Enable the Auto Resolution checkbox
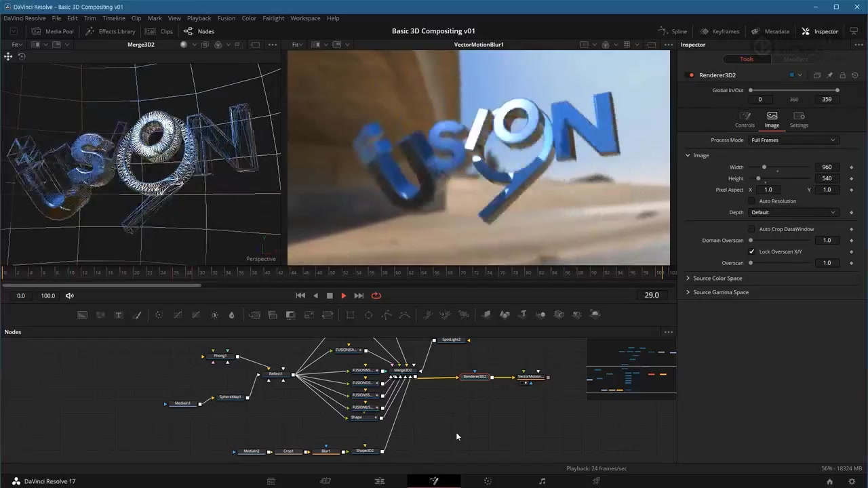Viewport: 868px width, 488px height. [x=751, y=201]
